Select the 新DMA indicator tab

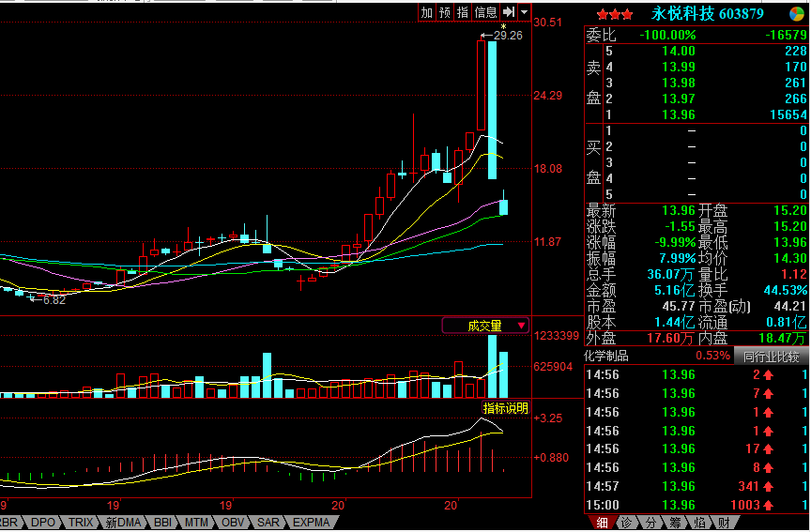[123, 523]
